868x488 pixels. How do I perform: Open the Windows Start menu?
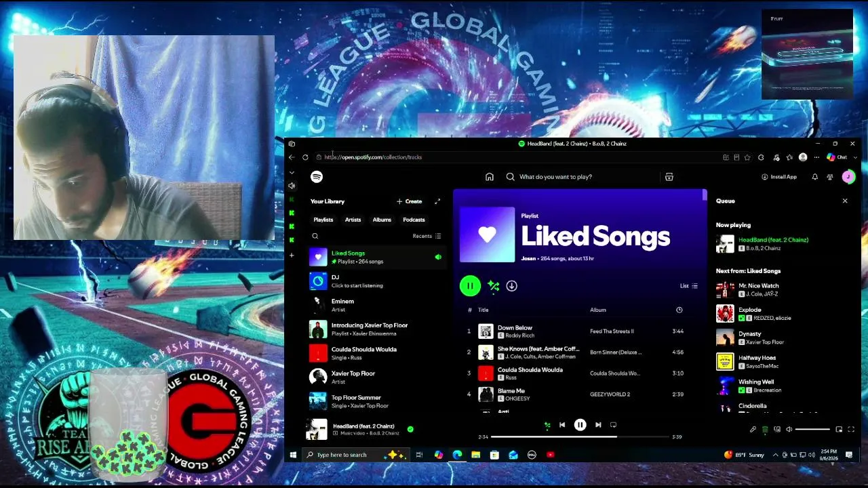click(x=293, y=455)
